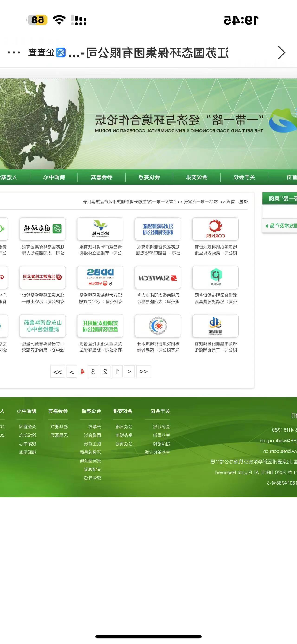297x644 pixels.
Task: Open the 关于会议 navigation tab
Action: (244, 177)
